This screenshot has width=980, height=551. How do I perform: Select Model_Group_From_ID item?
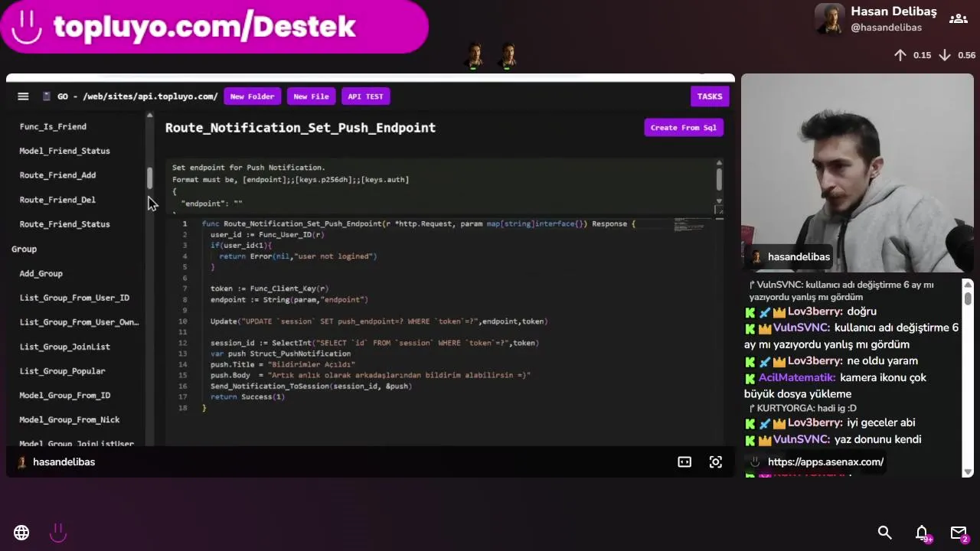[64, 396]
